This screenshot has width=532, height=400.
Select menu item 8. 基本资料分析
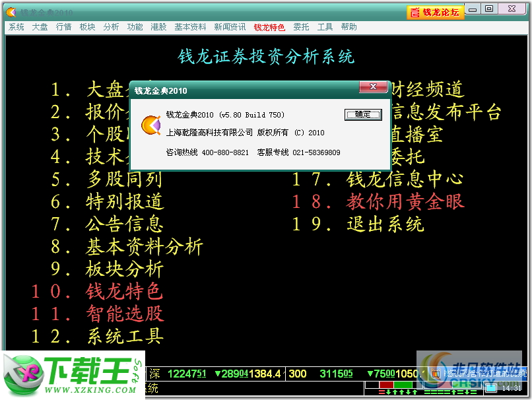pyautogui.click(x=127, y=246)
